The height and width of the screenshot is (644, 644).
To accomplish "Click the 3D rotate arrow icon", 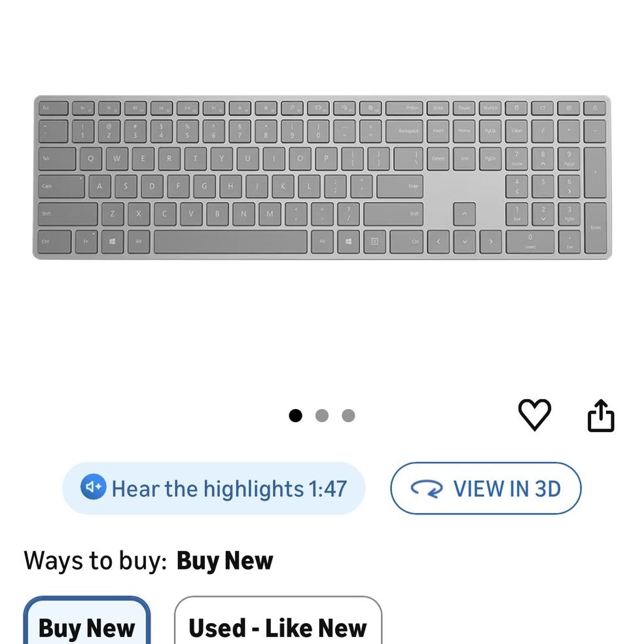I will [427, 489].
